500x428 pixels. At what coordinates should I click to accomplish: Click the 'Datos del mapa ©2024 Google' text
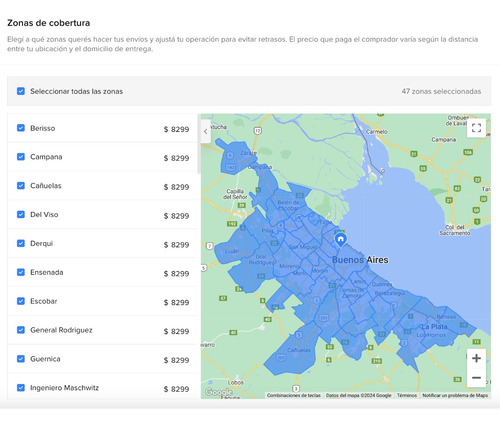click(x=359, y=395)
